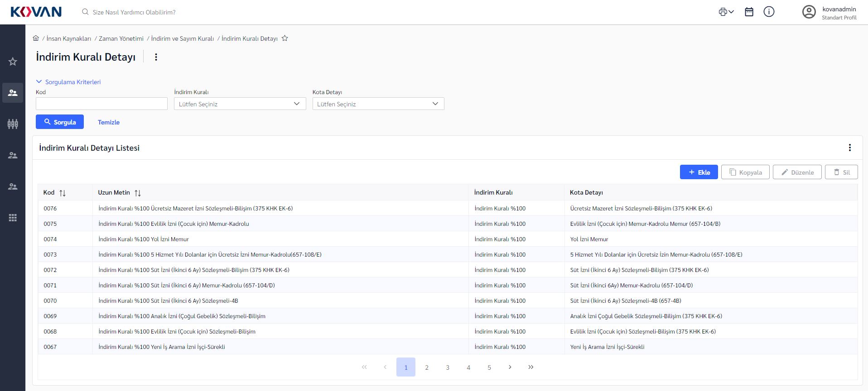Open the calendar icon in header

click(x=749, y=12)
